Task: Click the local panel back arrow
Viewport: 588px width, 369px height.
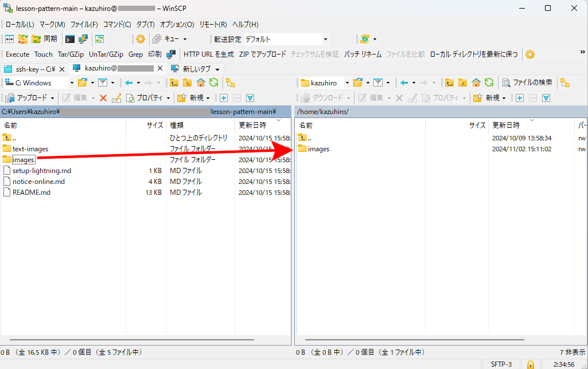Action: point(128,83)
